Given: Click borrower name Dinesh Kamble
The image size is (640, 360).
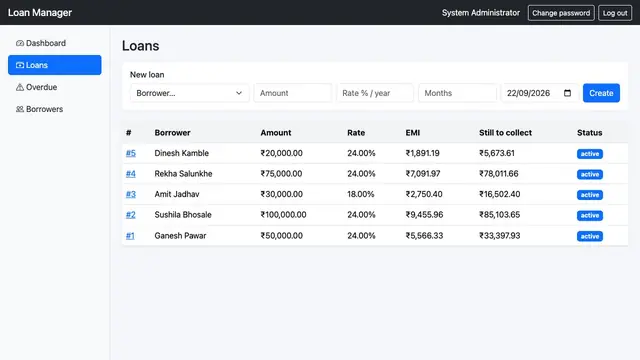Looking at the screenshot, I should click(x=182, y=153).
